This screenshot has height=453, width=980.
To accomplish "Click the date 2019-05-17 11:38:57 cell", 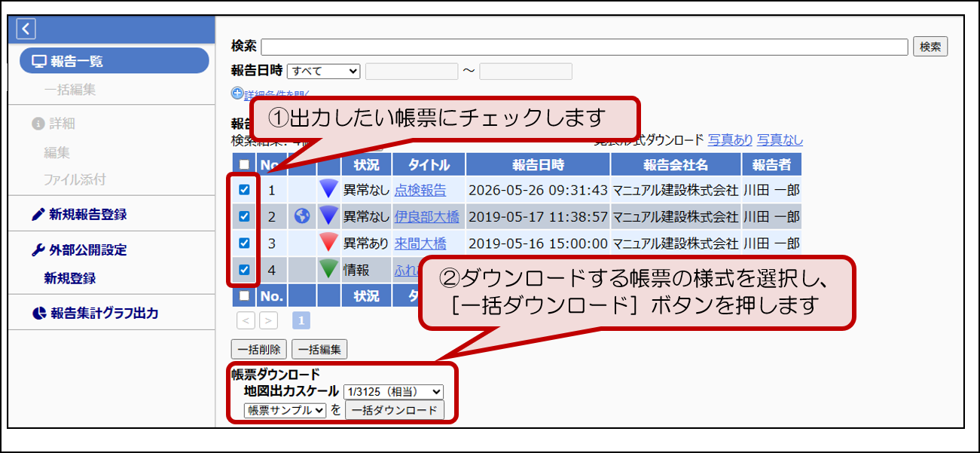I will (x=538, y=216).
